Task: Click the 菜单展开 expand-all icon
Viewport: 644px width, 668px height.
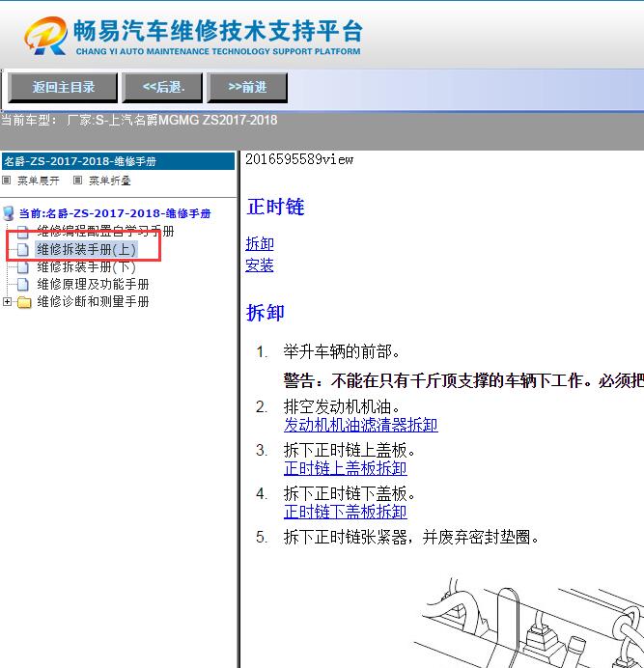Action: 7,181
